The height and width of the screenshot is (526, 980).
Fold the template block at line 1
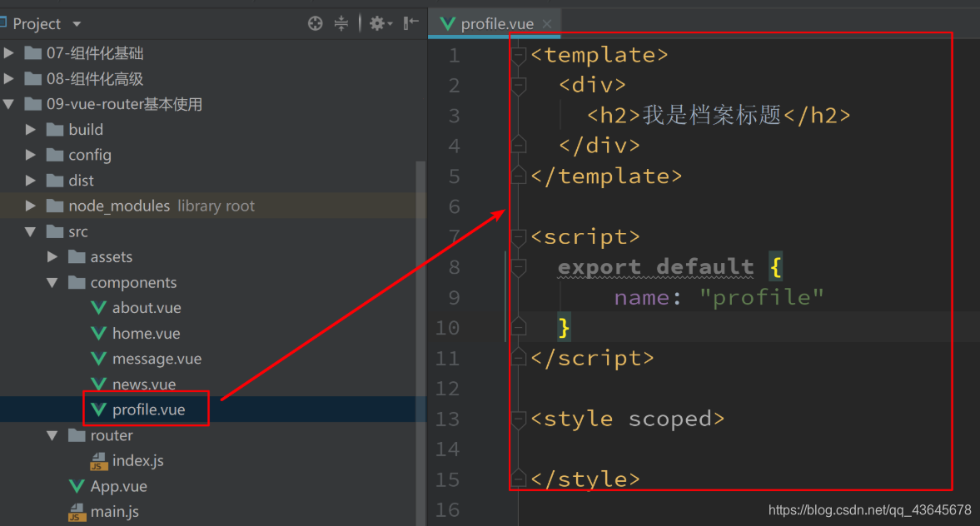[518, 56]
